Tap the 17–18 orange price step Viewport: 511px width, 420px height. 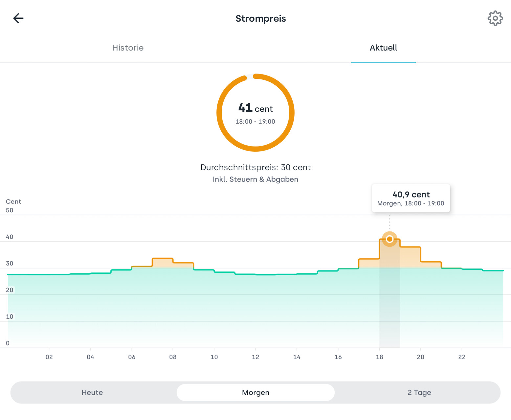tap(369, 263)
